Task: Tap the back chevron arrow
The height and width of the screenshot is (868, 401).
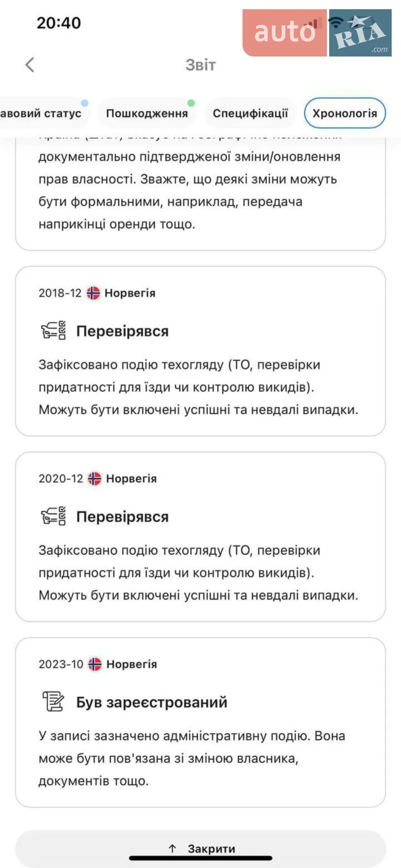Action: [30, 65]
